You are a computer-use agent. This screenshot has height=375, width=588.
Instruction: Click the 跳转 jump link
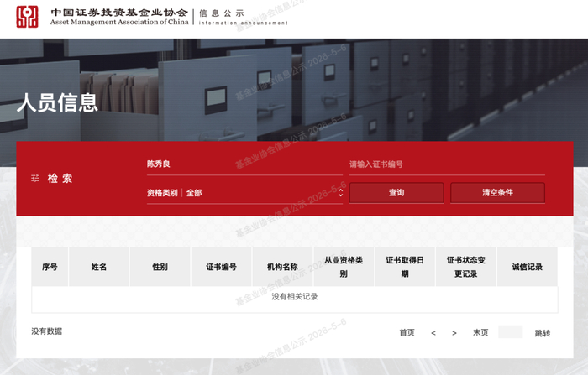[x=543, y=333]
